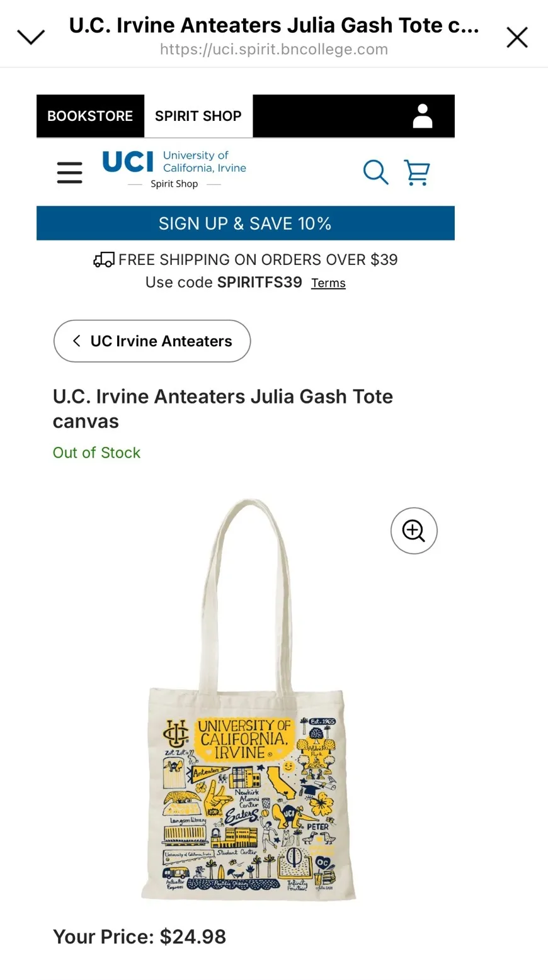
Task: Select the SPIRITFS39 promo code text
Action: tap(260, 282)
